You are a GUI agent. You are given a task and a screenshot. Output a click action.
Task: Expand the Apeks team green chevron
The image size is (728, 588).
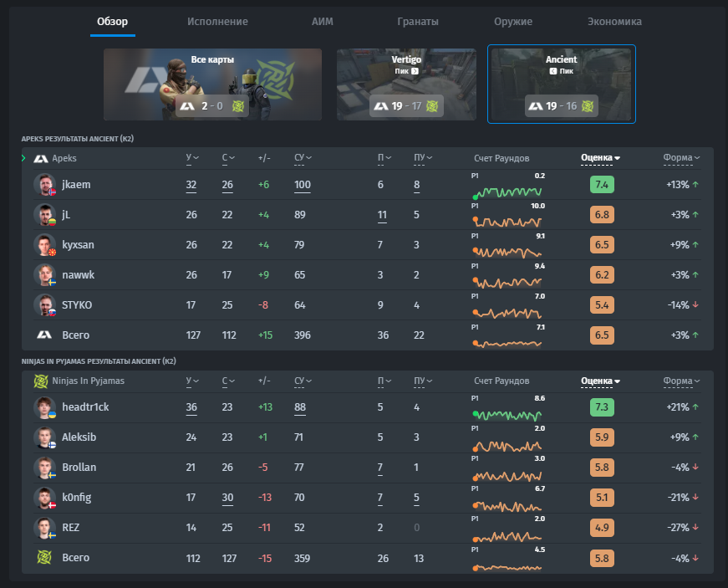(23, 158)
